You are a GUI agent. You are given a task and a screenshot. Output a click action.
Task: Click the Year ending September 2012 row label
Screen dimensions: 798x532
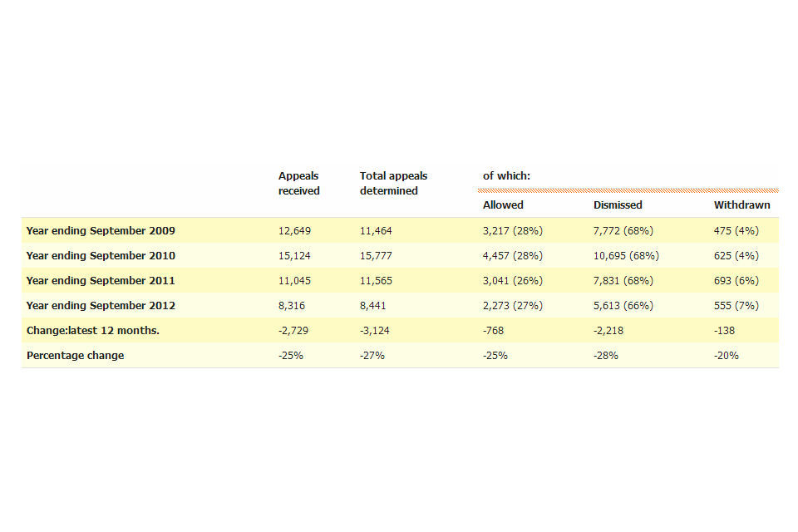coord(101,305)
